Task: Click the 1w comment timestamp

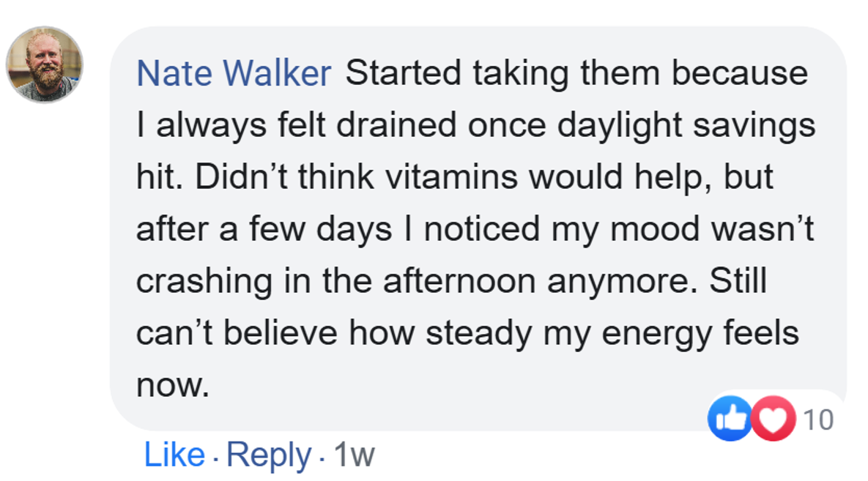Action: (x=353, y=455)
